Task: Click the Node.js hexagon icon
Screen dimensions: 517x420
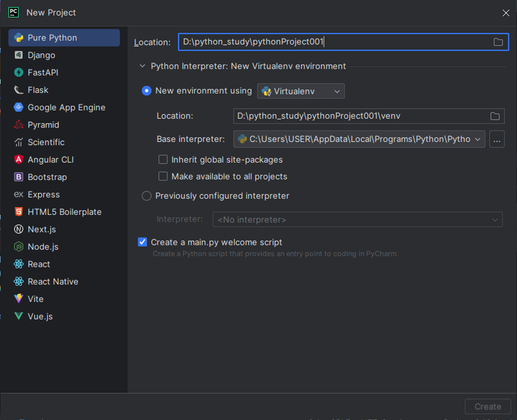Action: coord(19,246)
